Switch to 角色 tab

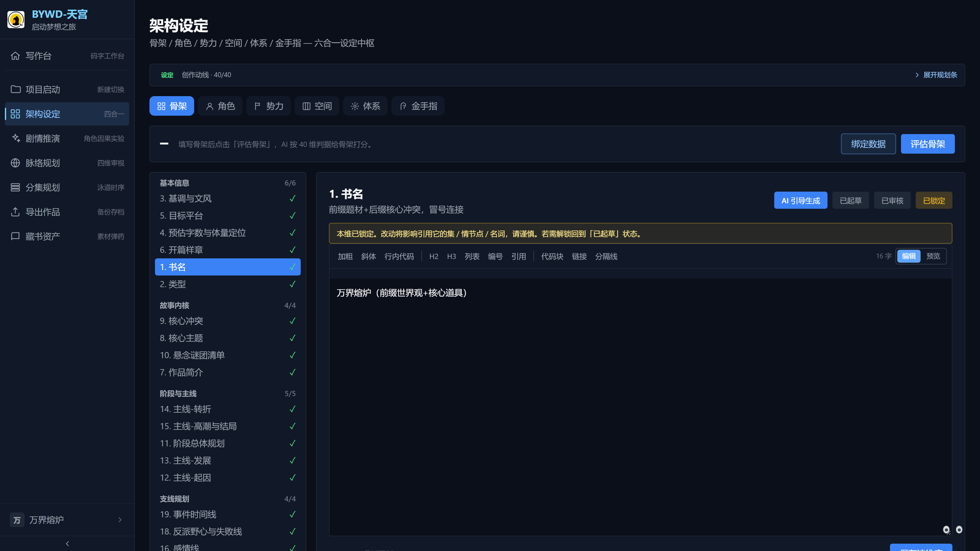(220, 106)
